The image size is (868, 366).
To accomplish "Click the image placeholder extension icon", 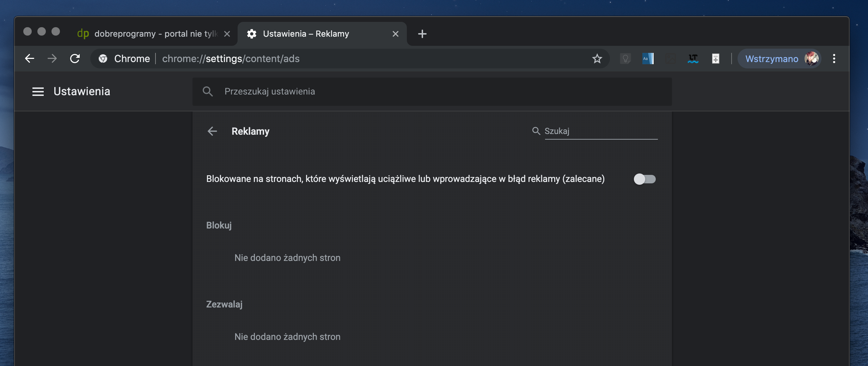I will 670,59.
